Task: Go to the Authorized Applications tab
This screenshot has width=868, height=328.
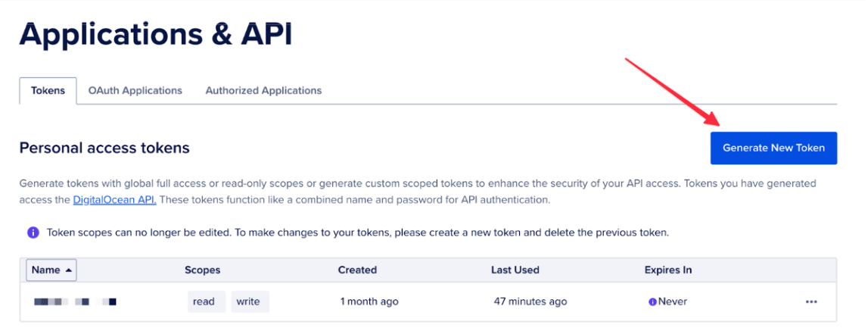Action: click(x=263, y=90)
